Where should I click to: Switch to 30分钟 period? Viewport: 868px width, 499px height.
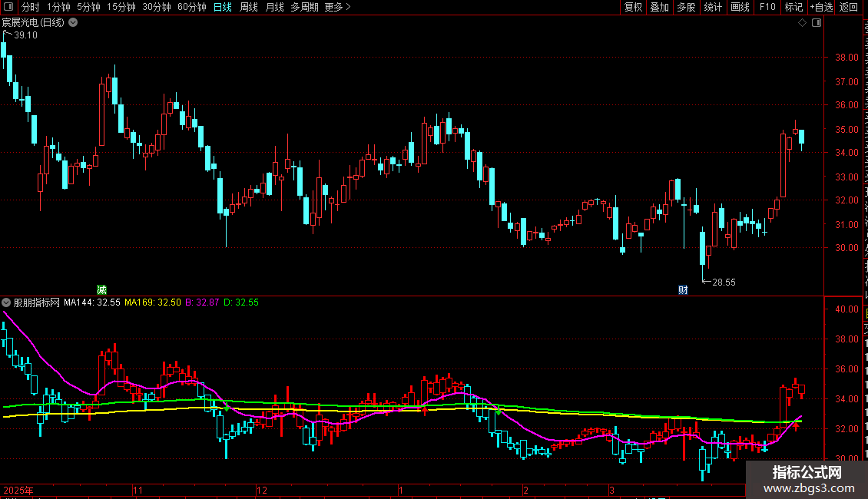pos(156,7)
